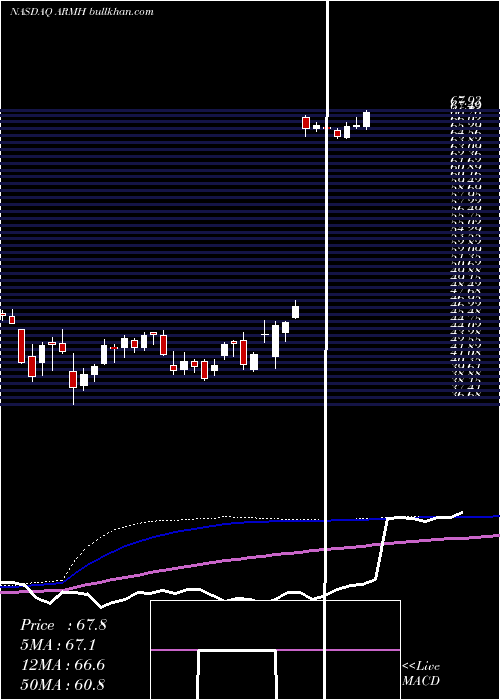Click the <<Live MACD label
Viewport: 500px width, 700px height.
click(x=421, y=673)
